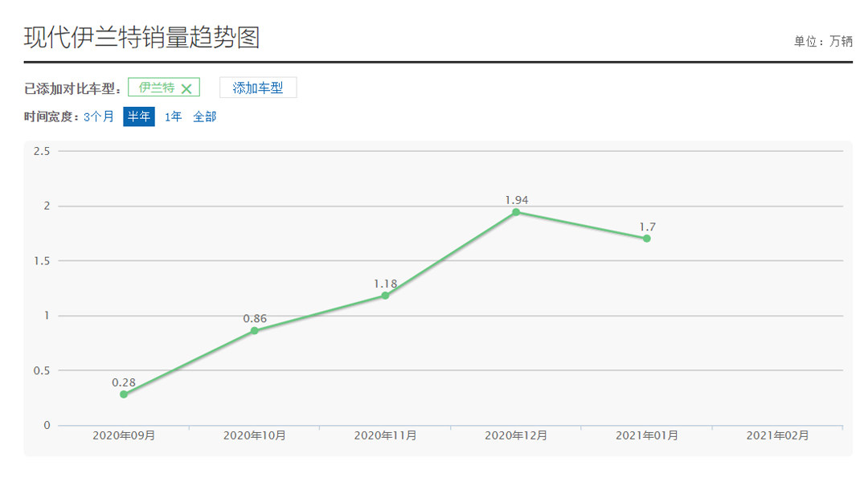The image size is (868, 482).
Task: Select the 1.7 data point marker
Action: (x=646, y=239)
